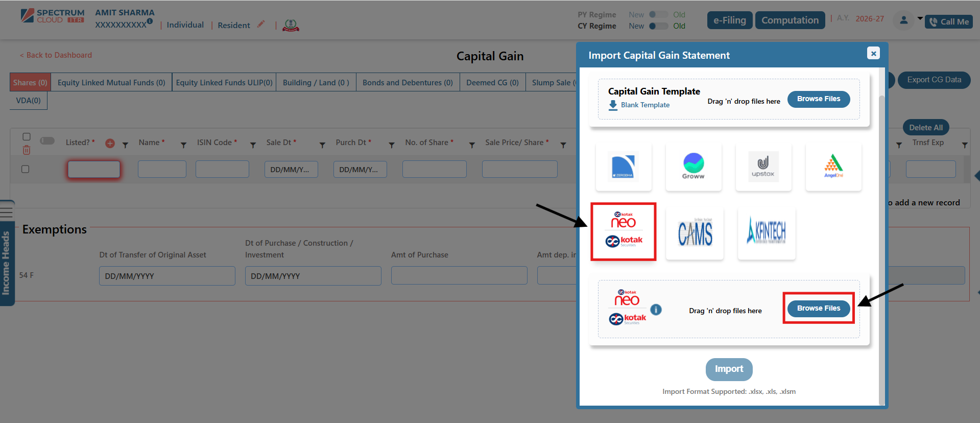Click Browse Files for Kotak Neo
The width and height of the screenshot is (980, 423).
click(818, 309)
